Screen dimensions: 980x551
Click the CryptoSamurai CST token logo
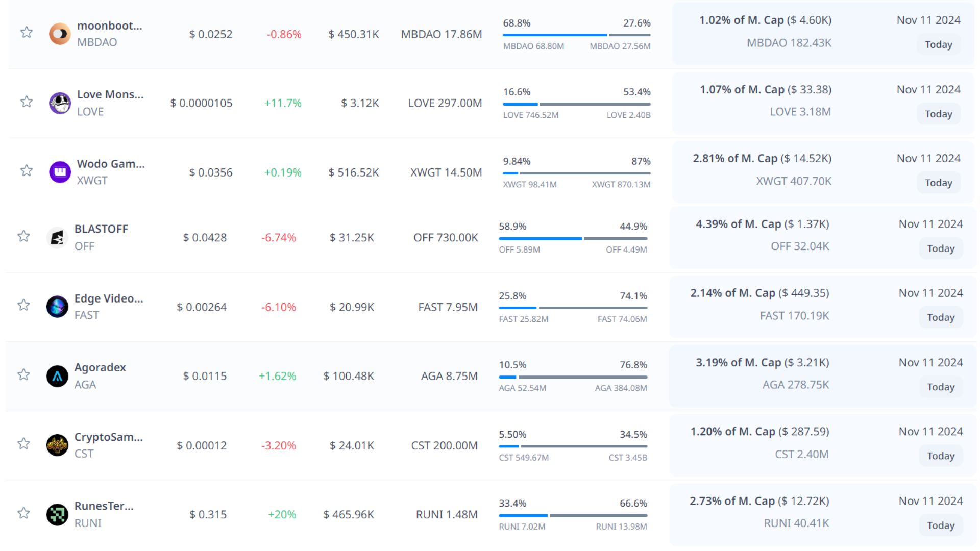coord(57,445)
